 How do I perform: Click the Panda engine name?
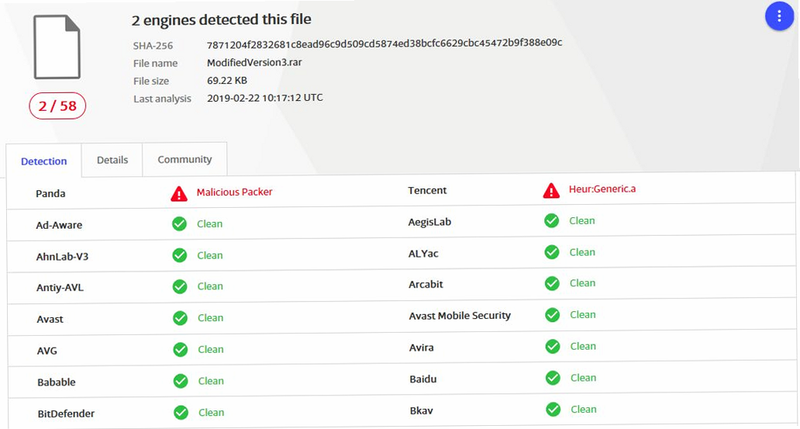coord(51,194)
